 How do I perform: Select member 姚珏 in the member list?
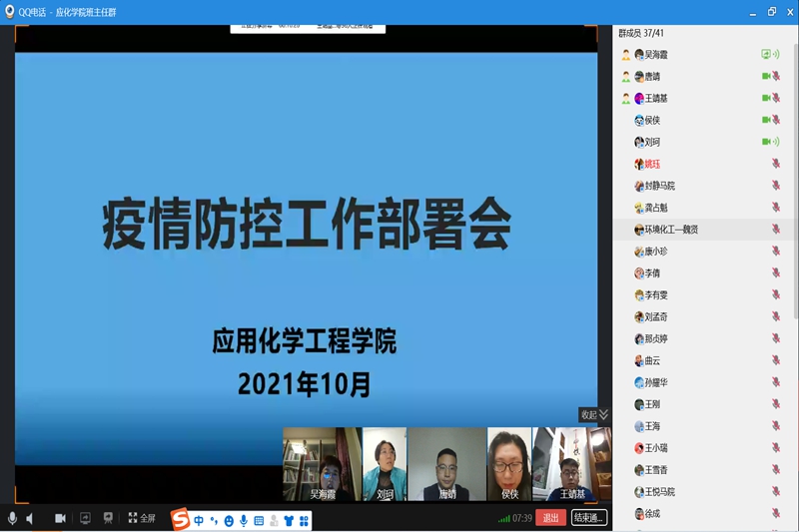[652, 164]
